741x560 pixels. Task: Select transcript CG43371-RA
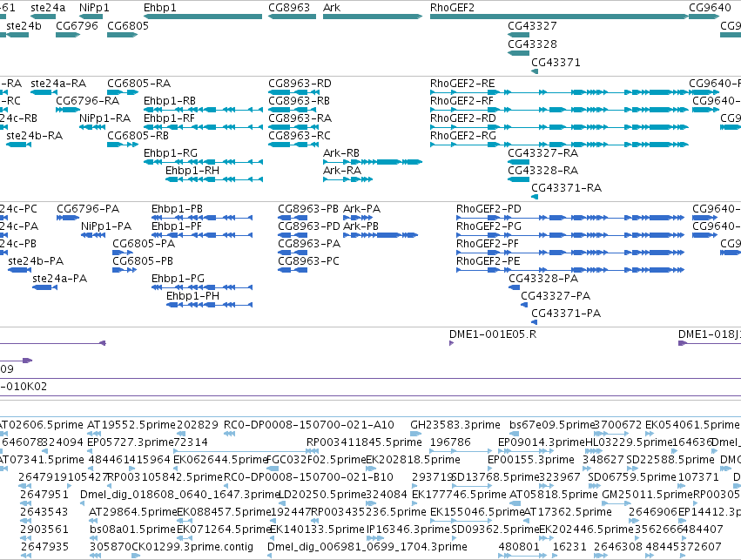point(535,197)
